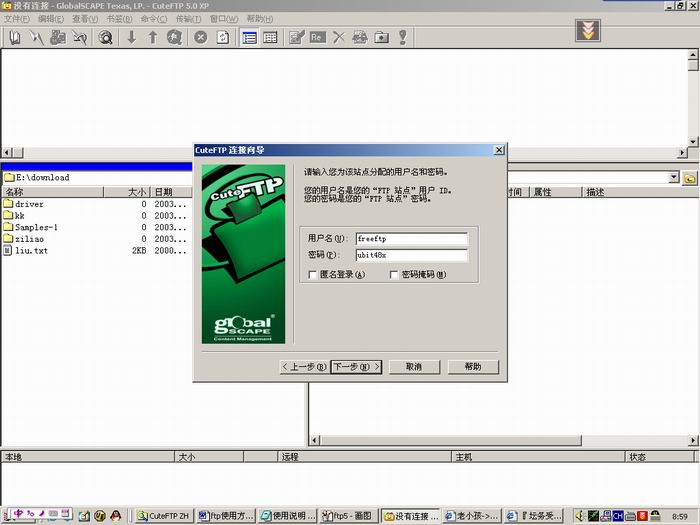Click the local path E:\download field

pos(97,178)
